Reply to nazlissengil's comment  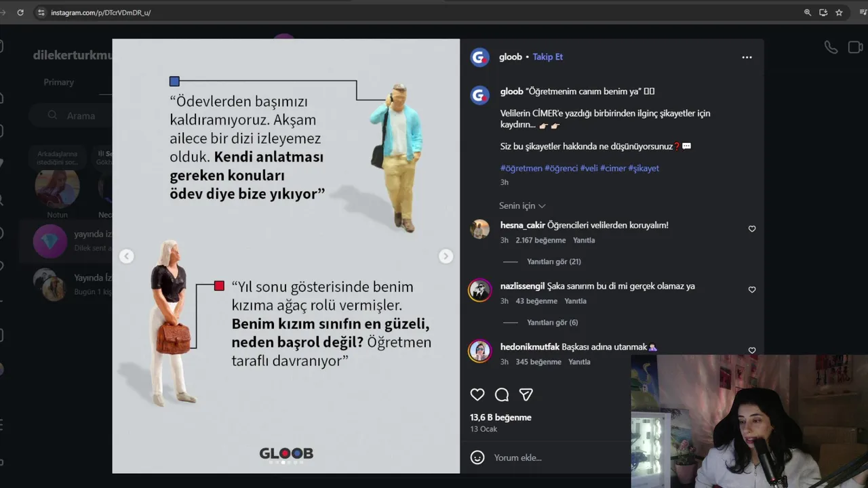click(x=576, y=301)
